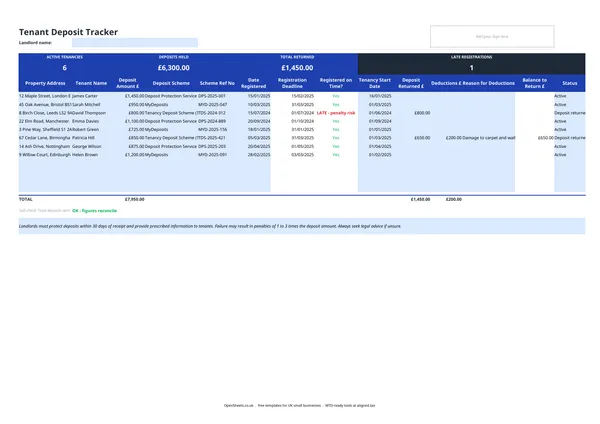
Task: Select tenant name 'Helen Brown'
Action: [85, 155]
